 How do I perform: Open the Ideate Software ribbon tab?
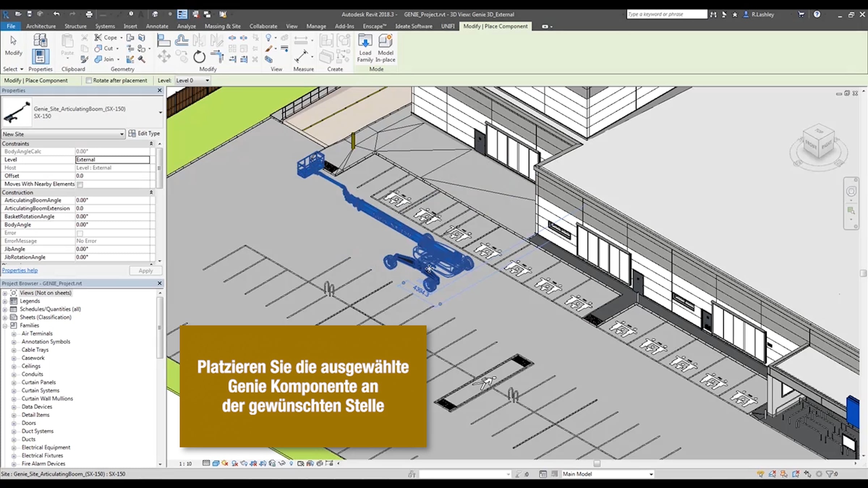(x=413, y=26)
